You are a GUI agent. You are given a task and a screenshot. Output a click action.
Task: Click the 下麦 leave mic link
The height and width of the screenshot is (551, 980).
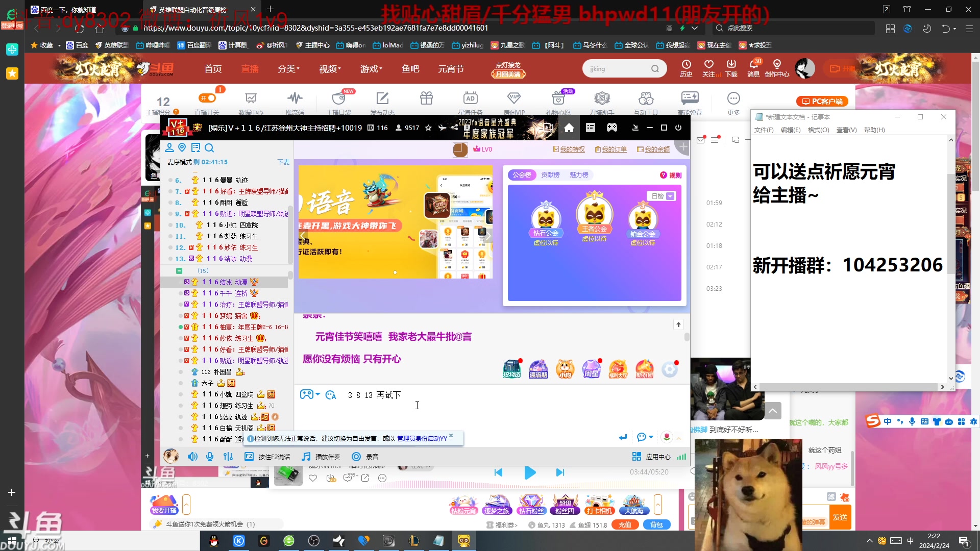click(283, 162)
